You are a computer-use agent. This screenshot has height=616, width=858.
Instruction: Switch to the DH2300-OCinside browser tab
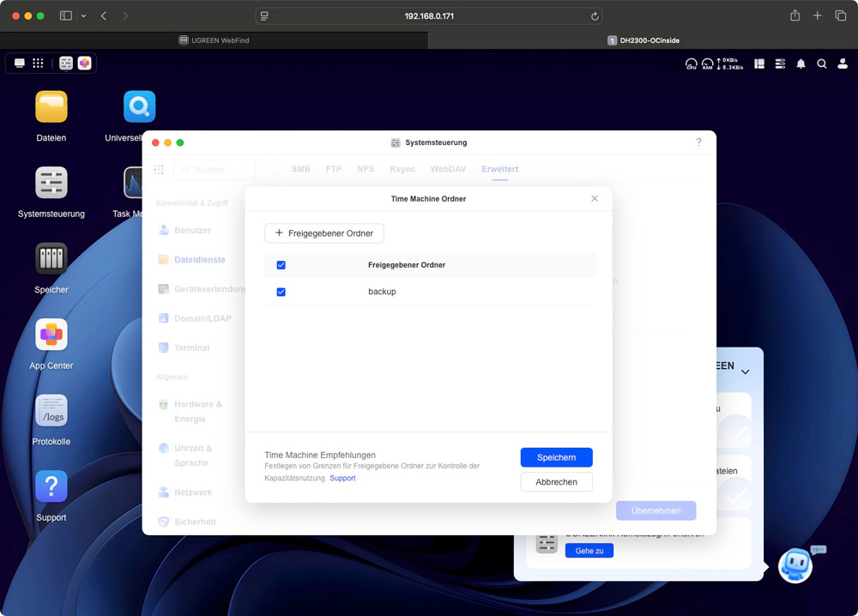[643, 40]
